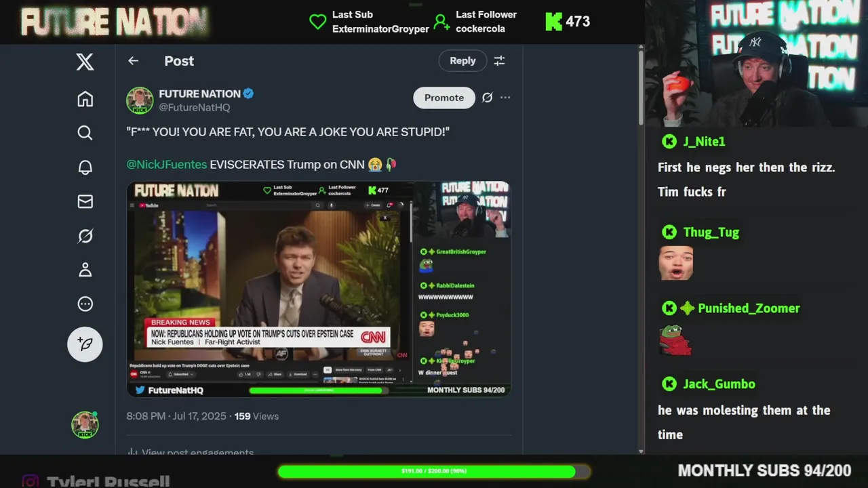Open Profile person icon

tap(85, 270)
